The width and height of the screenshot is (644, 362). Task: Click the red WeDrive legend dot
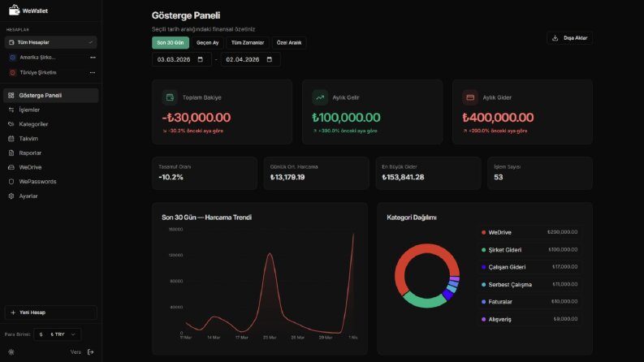(x=483, y=232)
